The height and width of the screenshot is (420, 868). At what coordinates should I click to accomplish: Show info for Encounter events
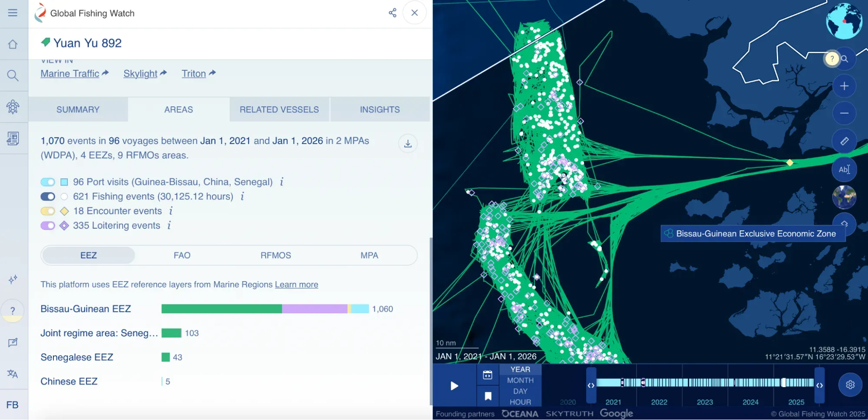point(171,211)
